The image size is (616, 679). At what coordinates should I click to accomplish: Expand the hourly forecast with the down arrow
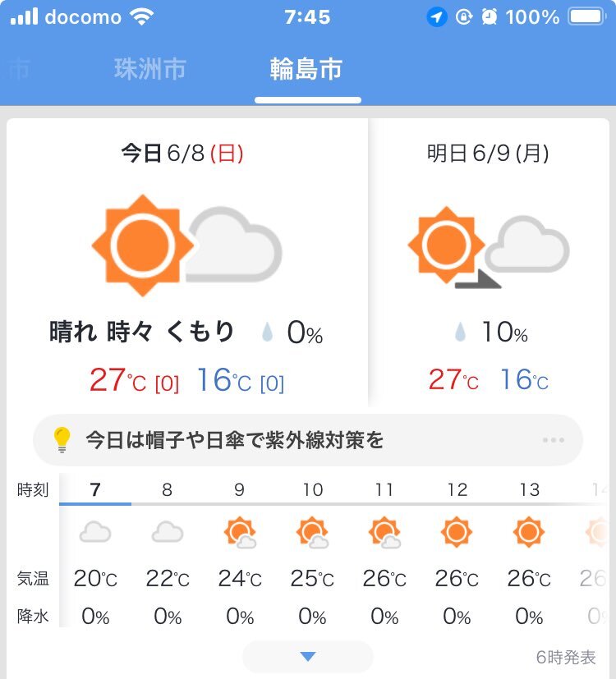click(308, 656)
